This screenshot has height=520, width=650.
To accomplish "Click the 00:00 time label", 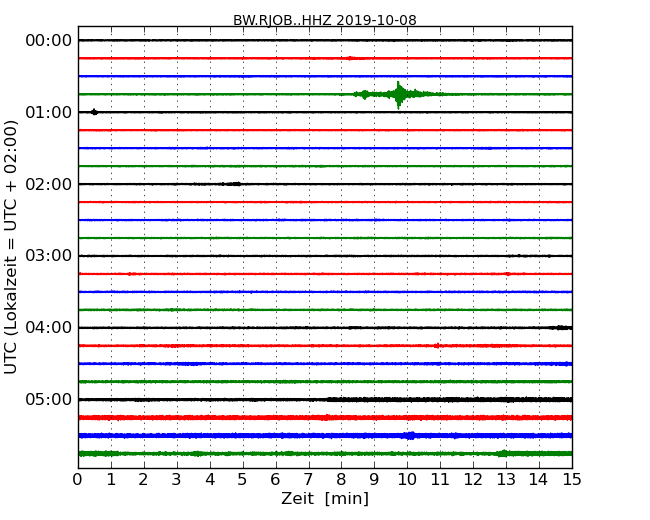I will tap(49, 41).
